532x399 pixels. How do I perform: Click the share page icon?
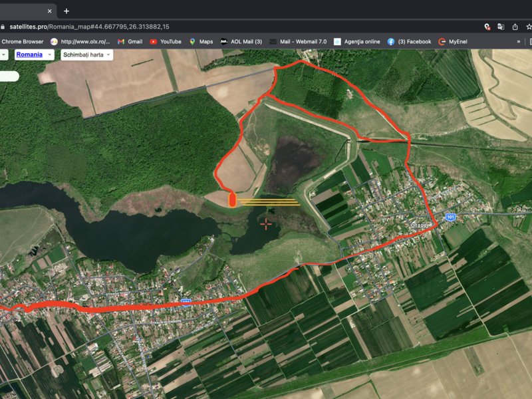point(515,27)
